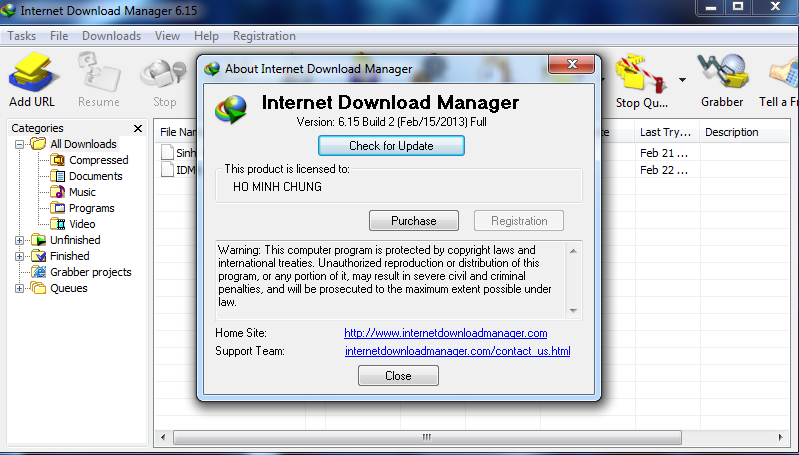Screen dimensions: 799x455
Task: Open the Downloads menu
Action: [111, 36]
